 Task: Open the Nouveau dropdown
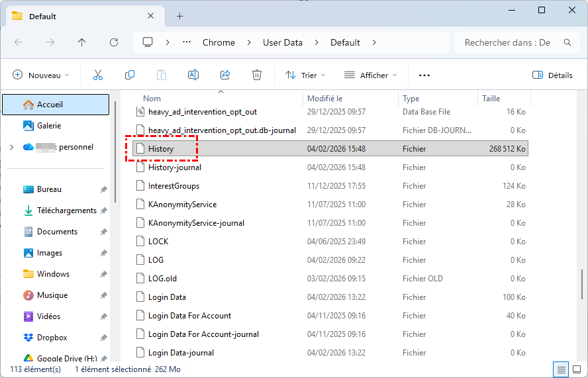(41, 75)
